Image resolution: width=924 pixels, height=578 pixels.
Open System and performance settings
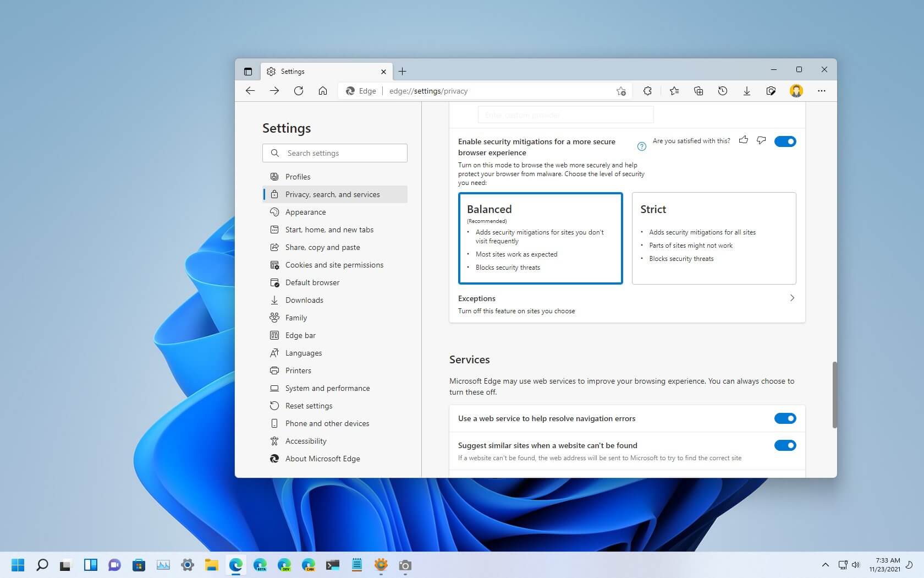click(x=335, y=388)
